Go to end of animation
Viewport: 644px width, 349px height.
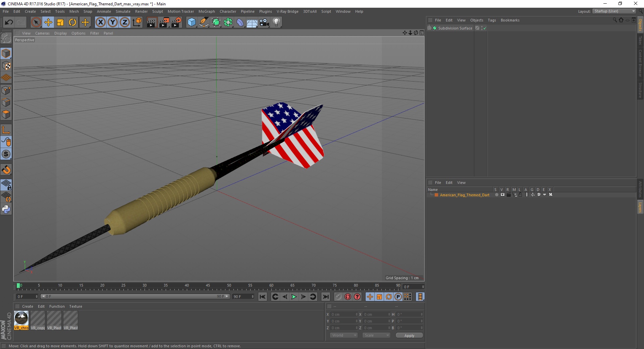[x=325, y=297]
